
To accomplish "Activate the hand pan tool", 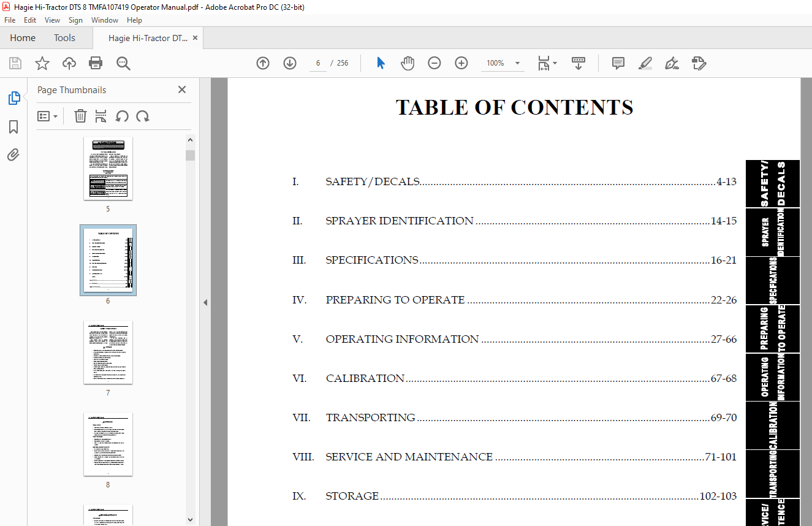I will (x=408, y=63).
